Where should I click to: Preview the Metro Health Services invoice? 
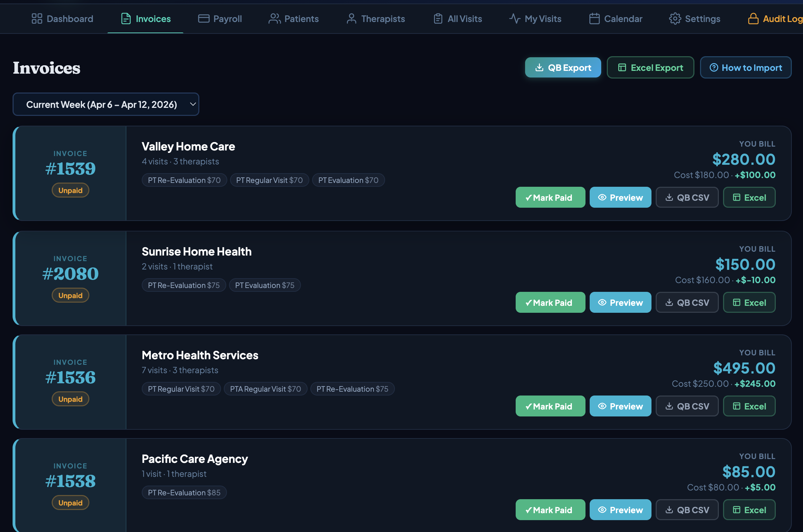tap(620, 406)
